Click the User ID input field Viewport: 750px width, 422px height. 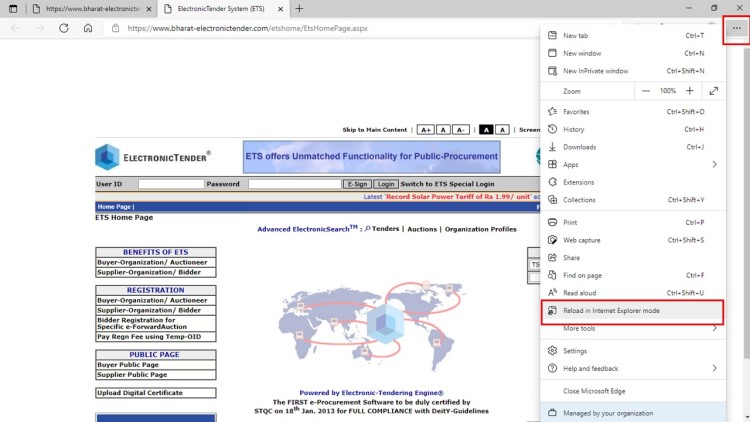pos(171,184)
